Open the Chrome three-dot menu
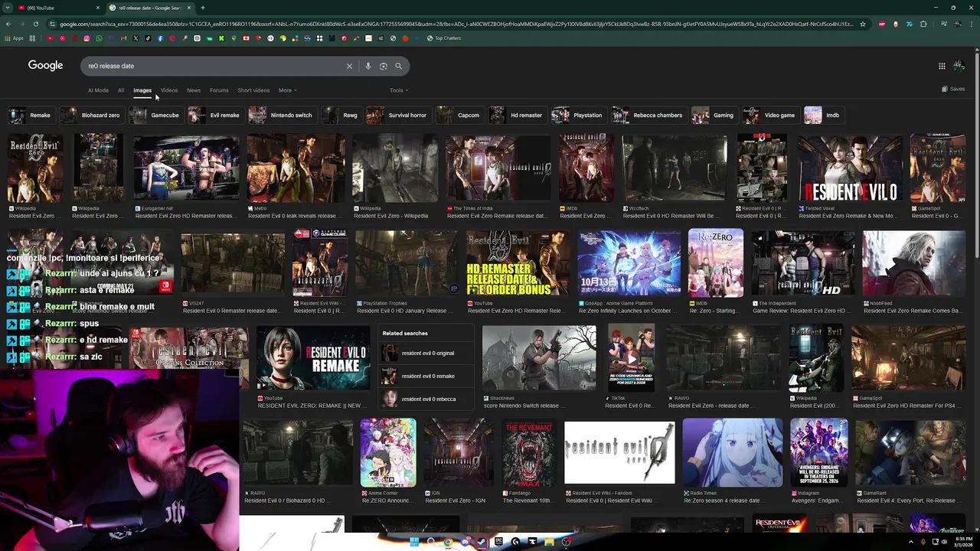The width and height of the screenshot is (980, 551). (x=972, y=24)
